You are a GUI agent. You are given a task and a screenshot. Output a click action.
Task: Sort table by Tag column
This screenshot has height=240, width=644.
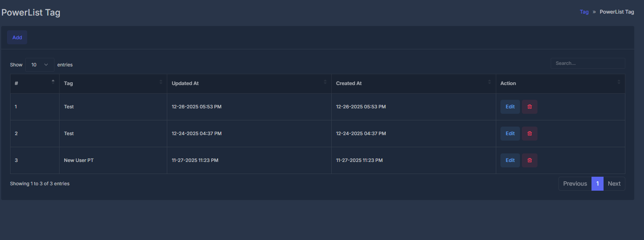coord(113,83)
